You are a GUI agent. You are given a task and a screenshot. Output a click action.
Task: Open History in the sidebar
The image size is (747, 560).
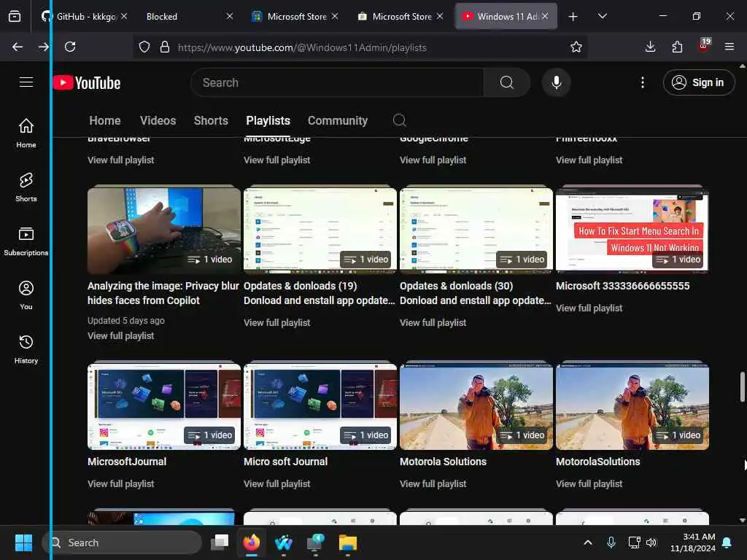pyautogui.click(x=26, y=349)
